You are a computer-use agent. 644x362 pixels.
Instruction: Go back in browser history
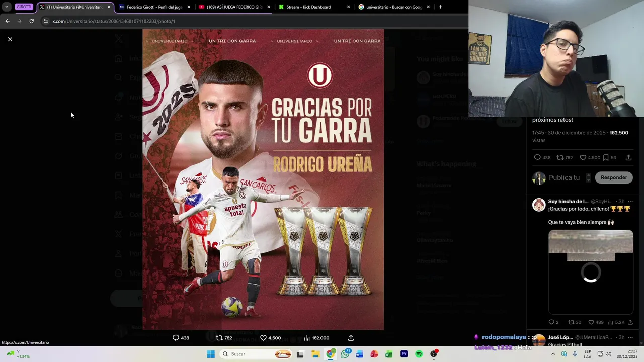(x=7, y=21)
